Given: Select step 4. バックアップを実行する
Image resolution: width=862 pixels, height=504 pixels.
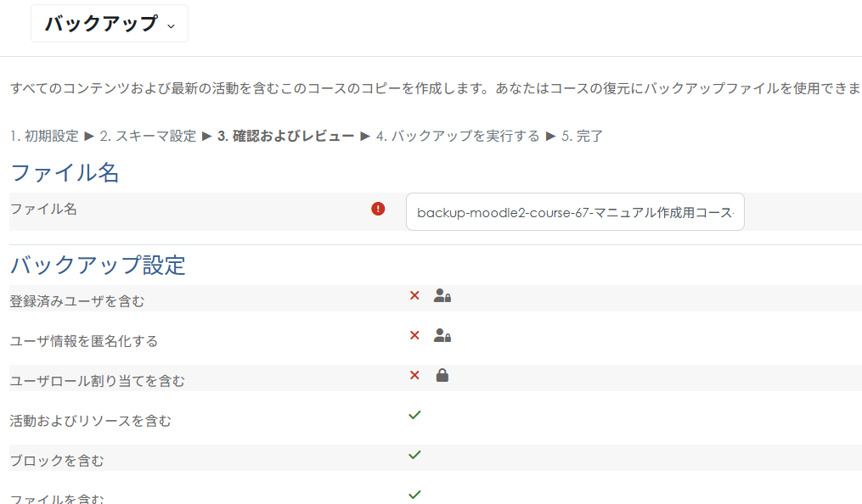Looking at the screenshot, I should coord(458,136).
